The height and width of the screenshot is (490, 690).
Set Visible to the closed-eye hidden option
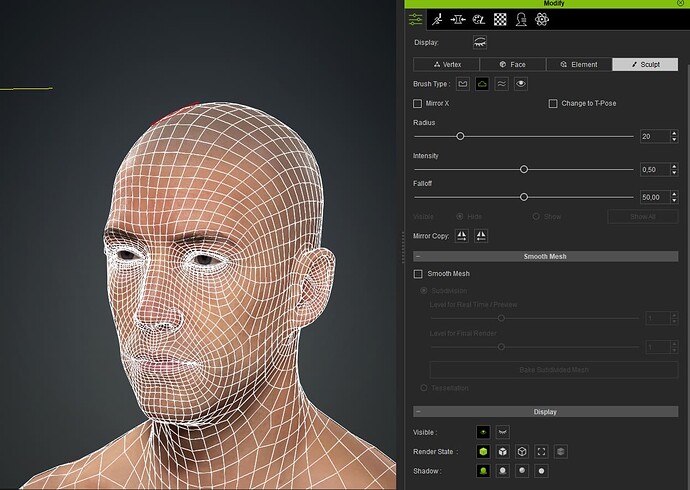pyautogui.click(x=503, y=432)
